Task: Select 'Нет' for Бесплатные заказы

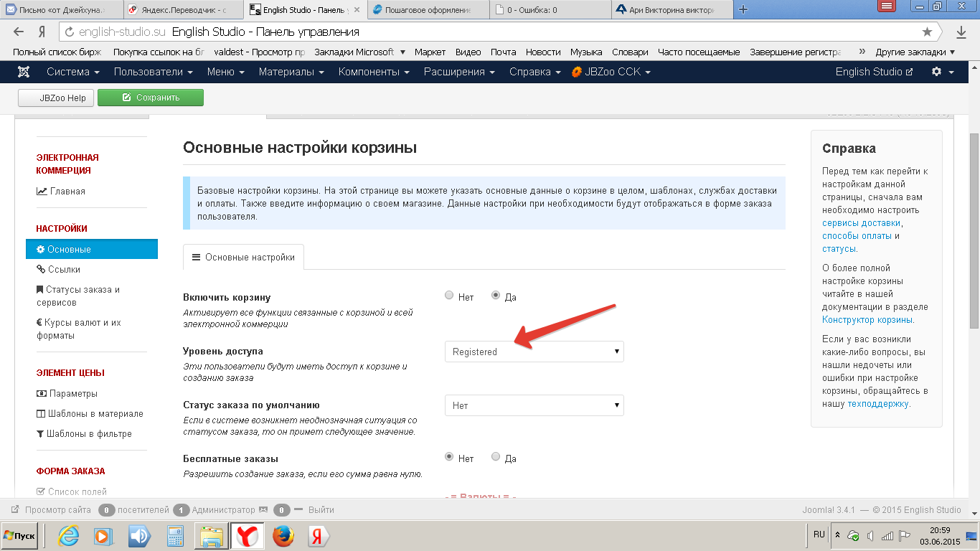Action: tap(449, 457)
